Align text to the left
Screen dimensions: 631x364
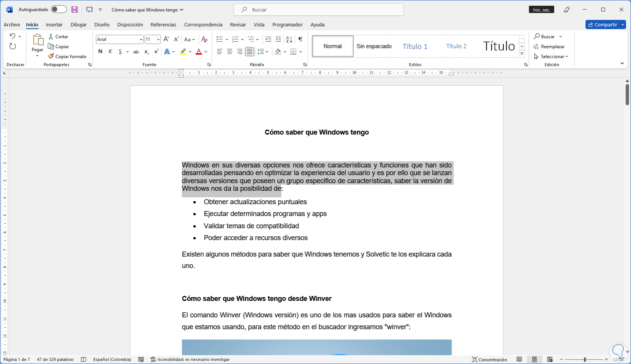220,52
